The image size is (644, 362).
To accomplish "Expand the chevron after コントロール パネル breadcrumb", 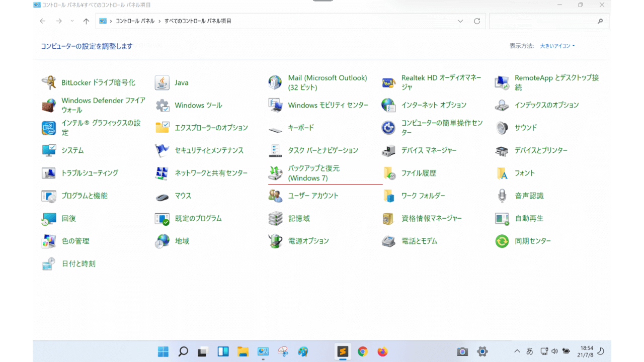I will [159, 21].
